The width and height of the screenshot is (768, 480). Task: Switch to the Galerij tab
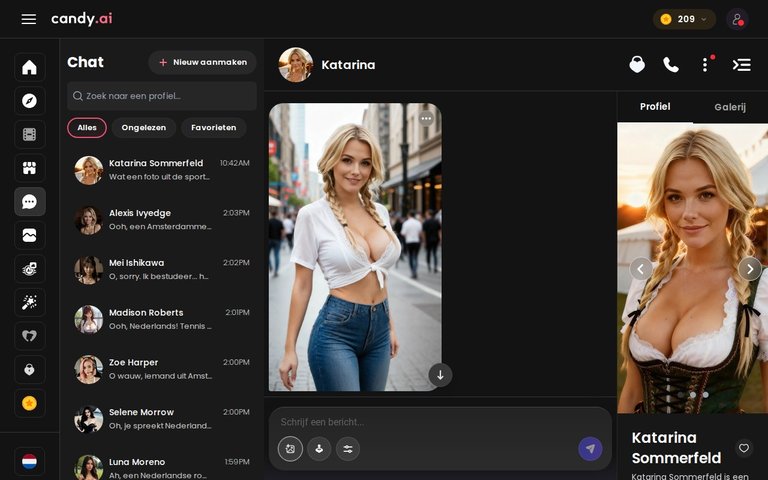tap(730, 107)
